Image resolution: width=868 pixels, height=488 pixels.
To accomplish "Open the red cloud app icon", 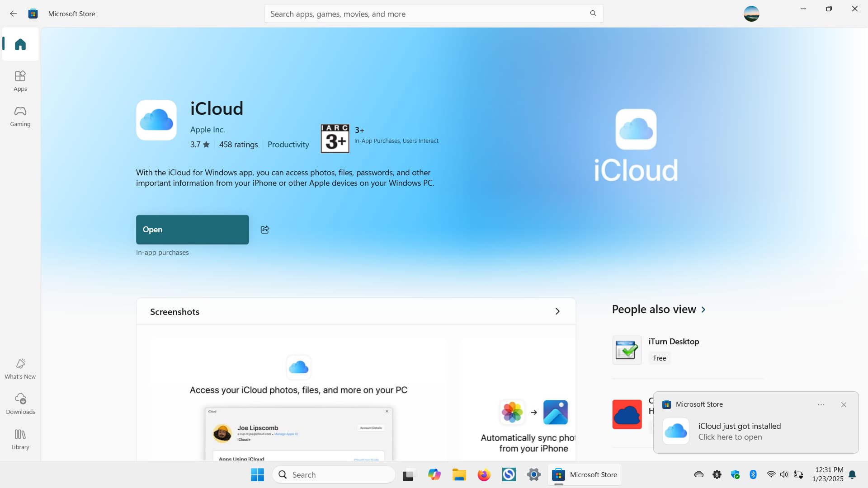I will [x=627, y=414].
